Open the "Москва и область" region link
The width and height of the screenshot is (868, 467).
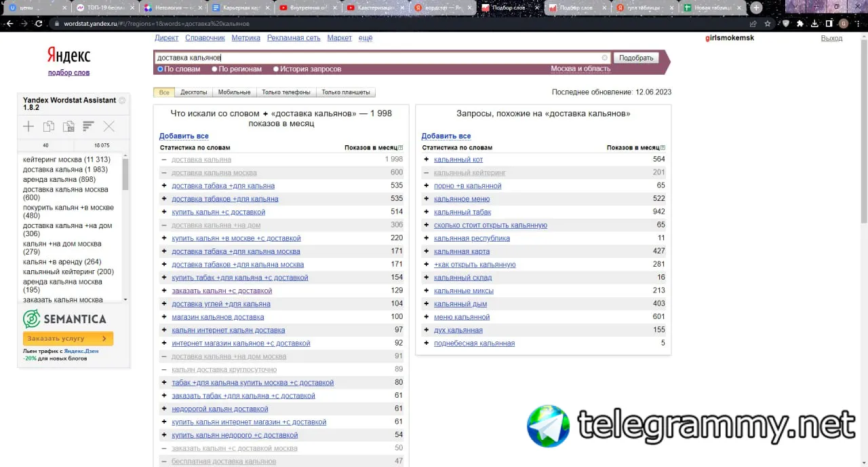click(x=580, y=69)
